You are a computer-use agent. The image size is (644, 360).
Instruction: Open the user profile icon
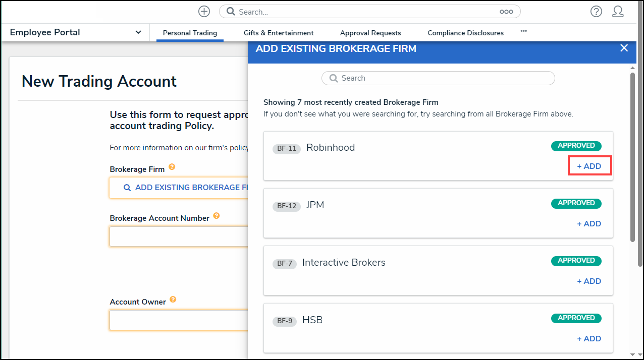point(618,12)
